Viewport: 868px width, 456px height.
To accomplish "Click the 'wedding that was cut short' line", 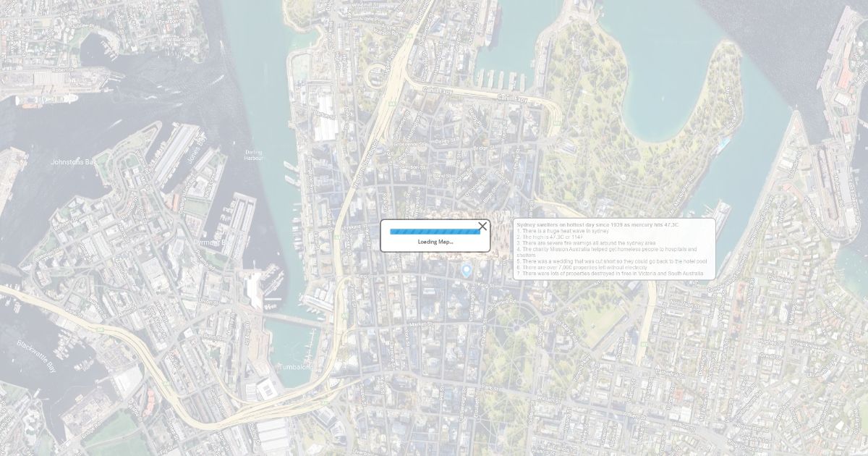I will pos(612,261).
